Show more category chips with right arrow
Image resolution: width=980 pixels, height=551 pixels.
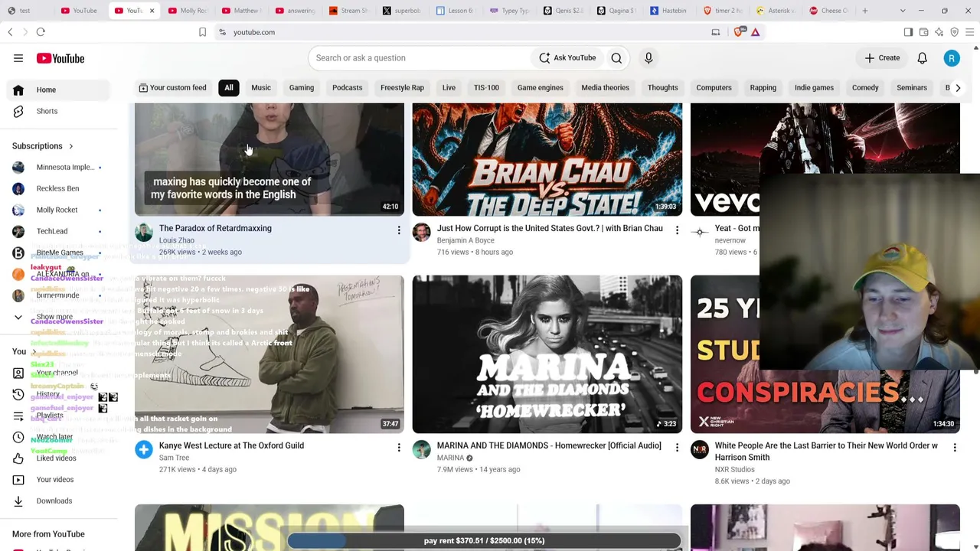(x=958, y=88)
